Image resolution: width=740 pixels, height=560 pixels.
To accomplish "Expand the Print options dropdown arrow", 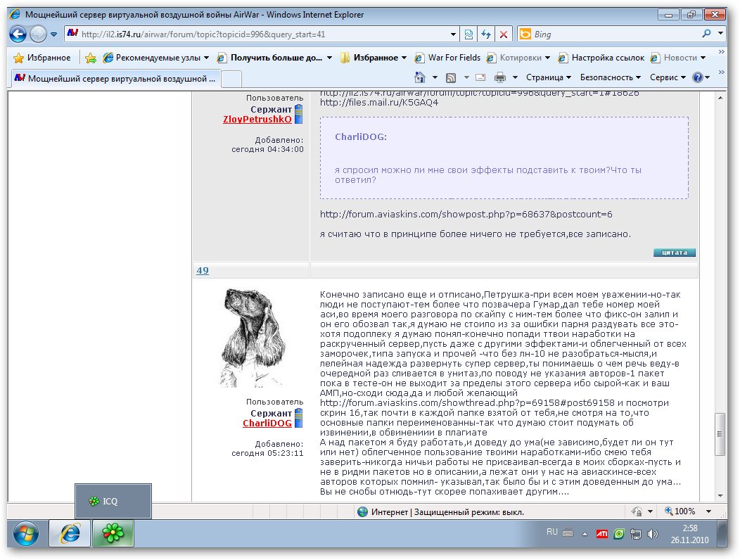I will click(x=515, y=77).
